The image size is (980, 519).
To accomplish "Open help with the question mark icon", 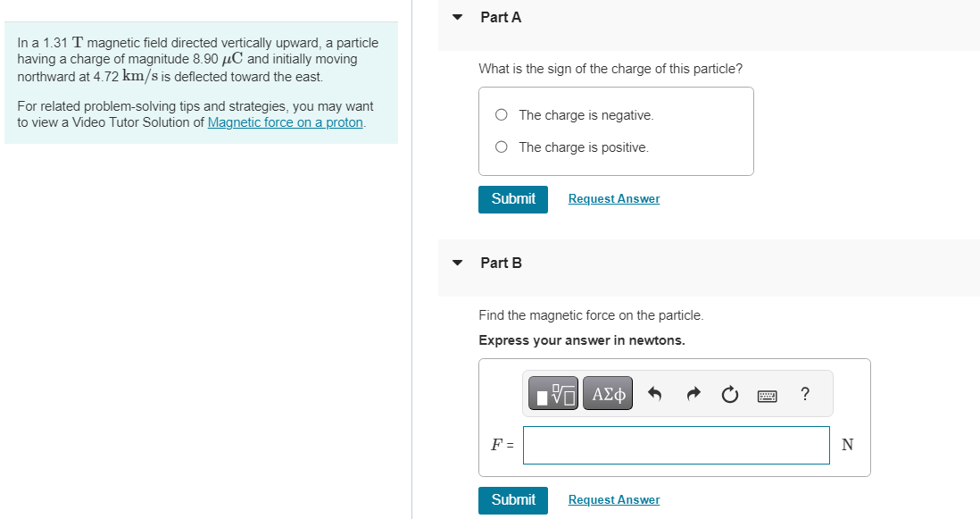I will point(805,393).
